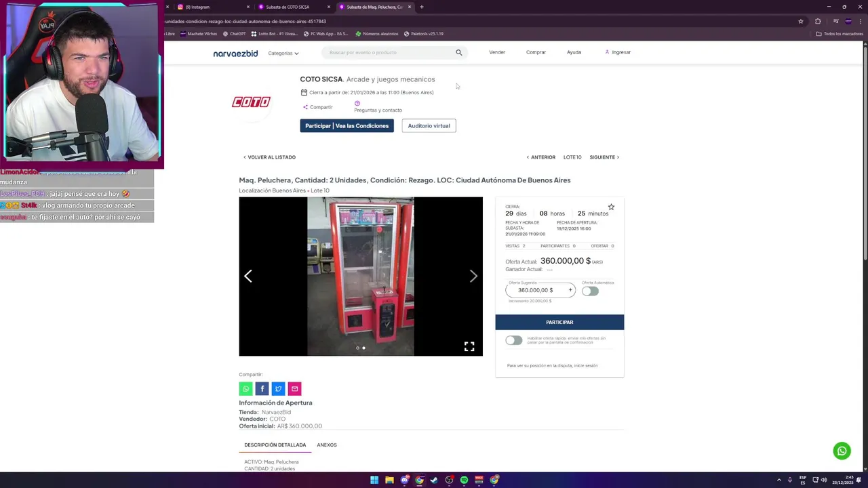Show the next lot photo

[x=473, y=276]
